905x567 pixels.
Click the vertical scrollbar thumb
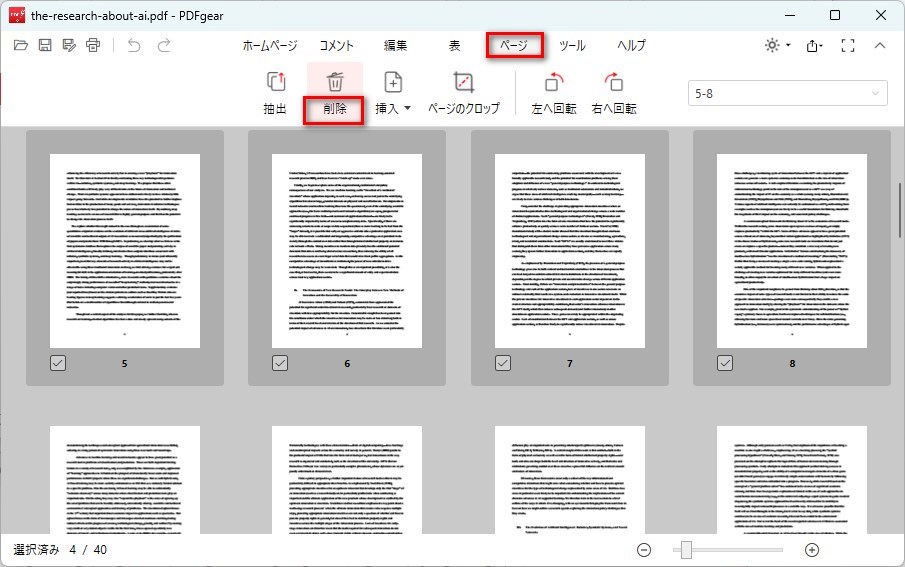coord(899,211)
